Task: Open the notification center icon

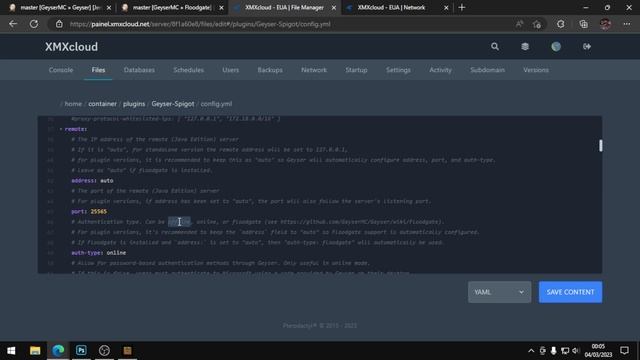Action: click(x=624, y=350)
